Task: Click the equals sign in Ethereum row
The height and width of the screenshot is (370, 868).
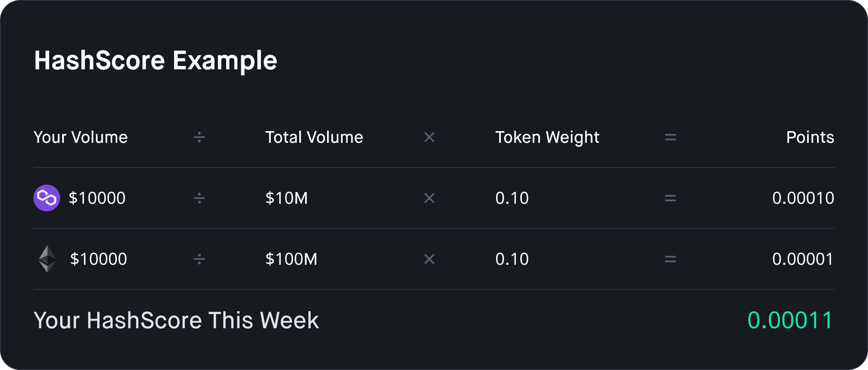Action: 670,259
